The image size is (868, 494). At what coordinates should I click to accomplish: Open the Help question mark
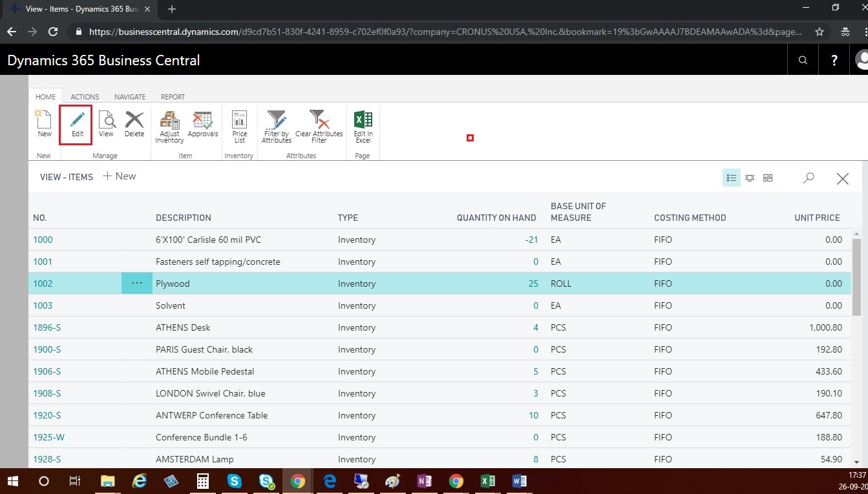pos(834,60)
